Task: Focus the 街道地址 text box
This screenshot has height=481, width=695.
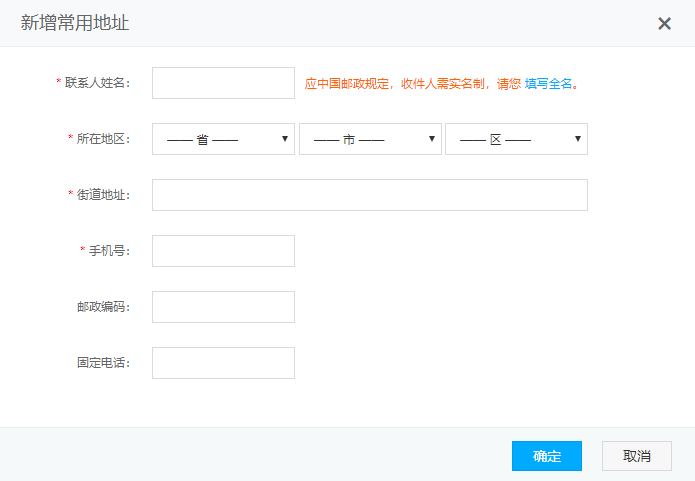Action: 369,195
